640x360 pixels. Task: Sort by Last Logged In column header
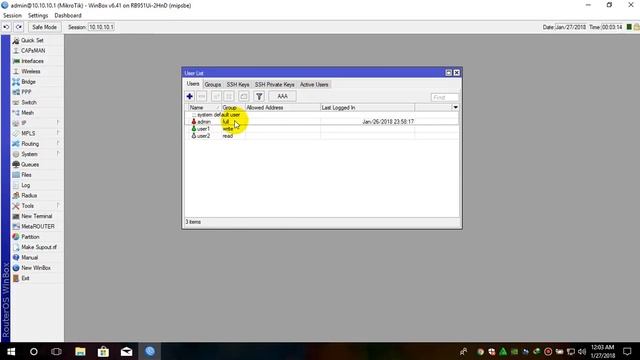(x=367, y=107)
